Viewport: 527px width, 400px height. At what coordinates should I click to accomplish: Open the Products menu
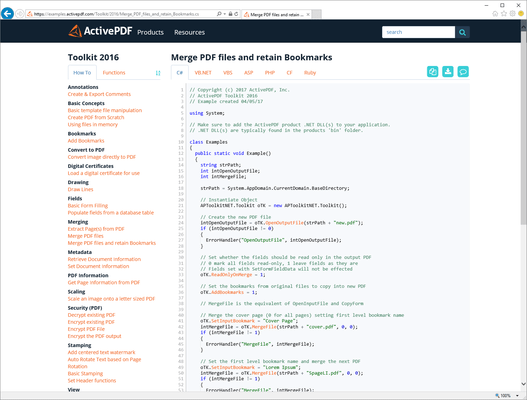tap(150, 32)
